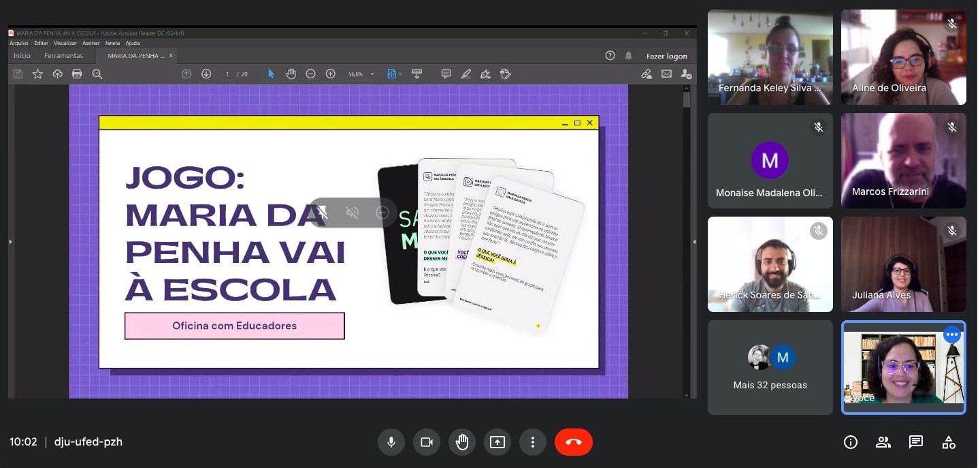The width and height of the screenshot is (980, 468).
Task: Click the raise hand button
Action: [462, 442]
